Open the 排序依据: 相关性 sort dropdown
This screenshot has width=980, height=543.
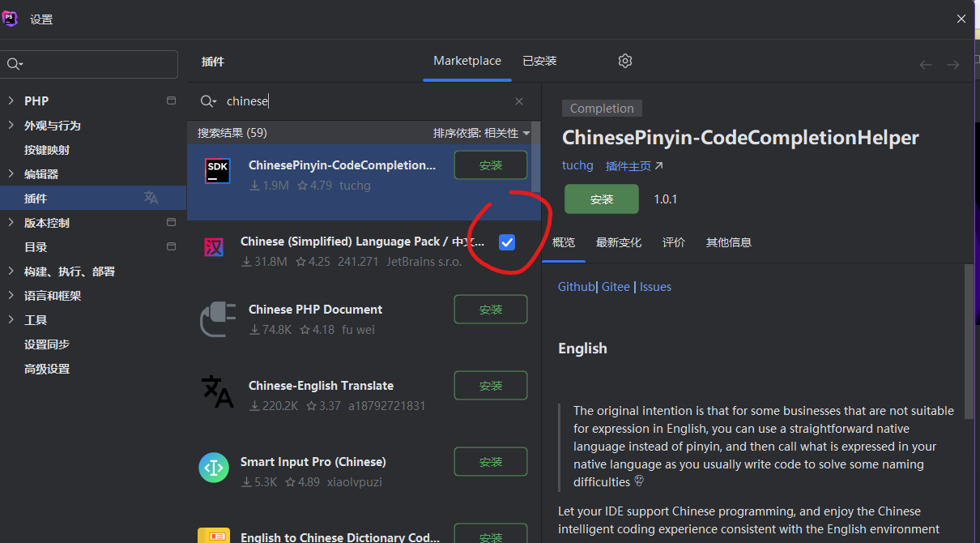pos(481,132)
